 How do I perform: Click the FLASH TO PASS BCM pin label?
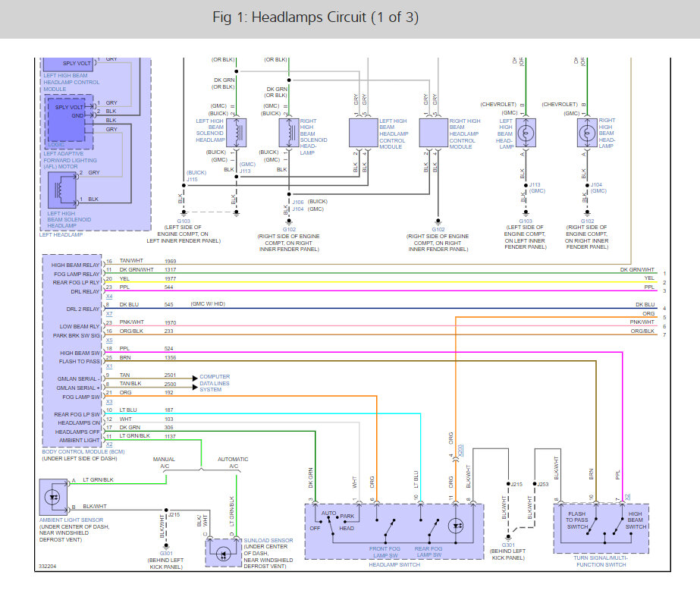click(x=80, y=362)
